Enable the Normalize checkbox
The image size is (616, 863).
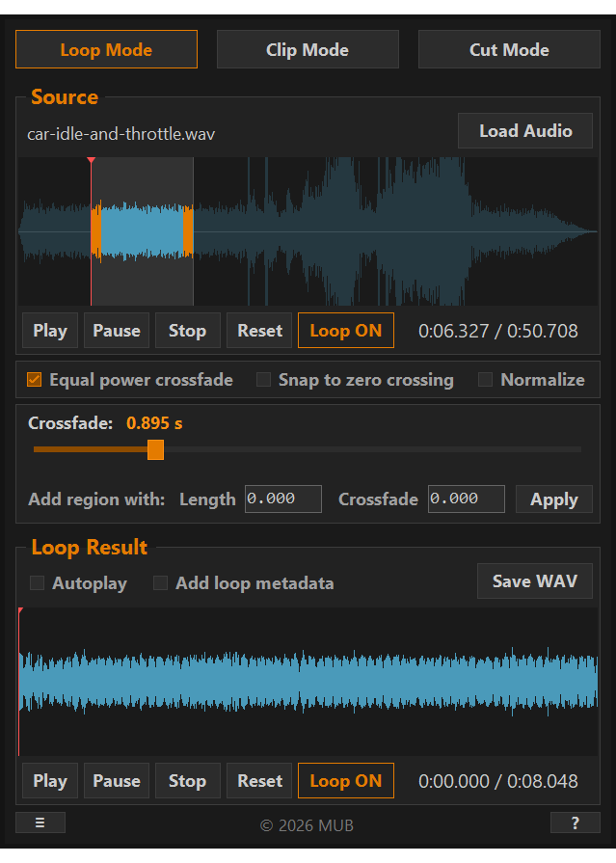point(485,379)
